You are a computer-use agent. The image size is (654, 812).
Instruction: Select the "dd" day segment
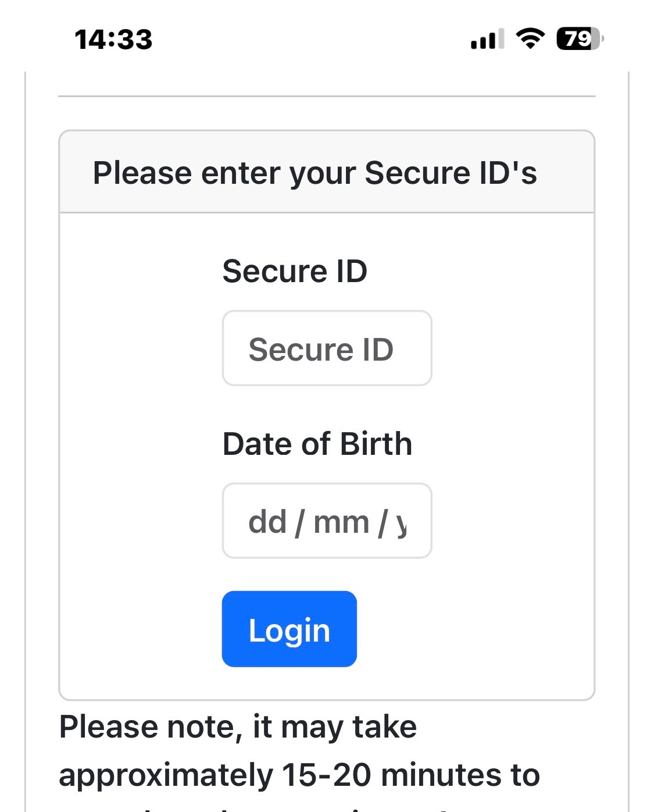click(267, 522)
